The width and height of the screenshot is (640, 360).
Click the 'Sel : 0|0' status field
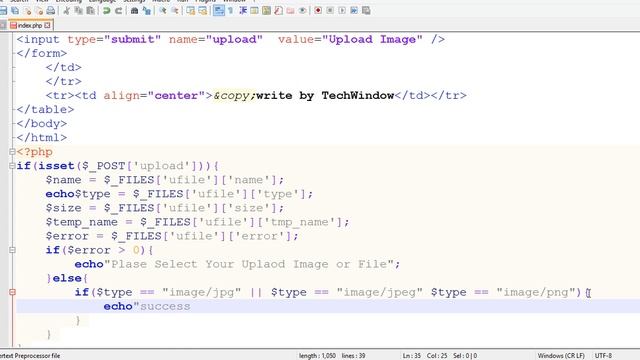tap(465, 356)
